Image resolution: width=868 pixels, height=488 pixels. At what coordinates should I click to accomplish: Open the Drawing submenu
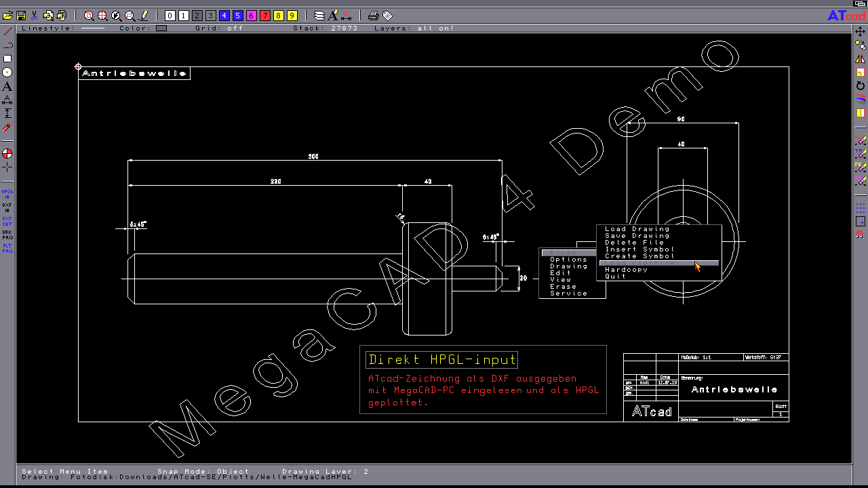pos(568,266)
